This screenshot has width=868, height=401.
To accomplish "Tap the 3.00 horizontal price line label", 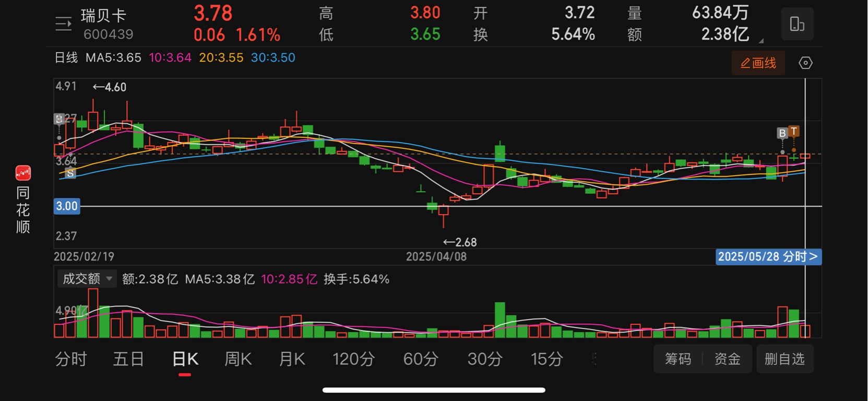I will pos(67,206).
